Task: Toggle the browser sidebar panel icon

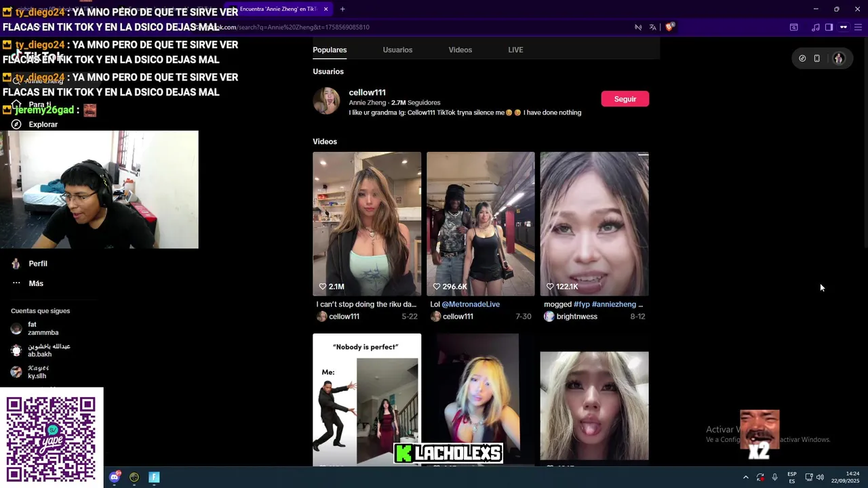Action: click(829, 27)
